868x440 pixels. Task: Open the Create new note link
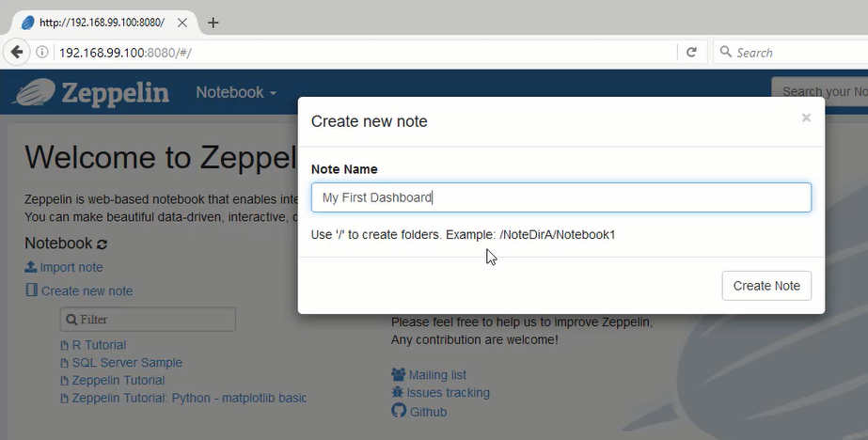click(x=87, y=291)
